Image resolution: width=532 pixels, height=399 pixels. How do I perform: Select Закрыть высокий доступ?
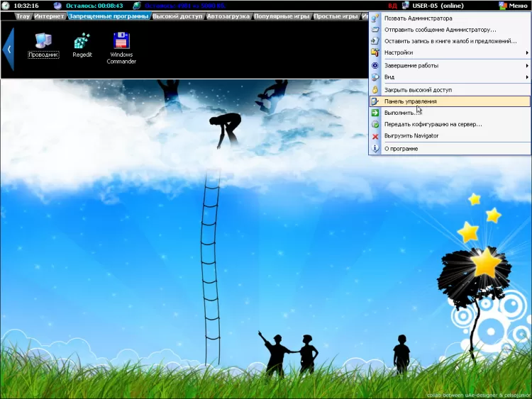[450, 90]
